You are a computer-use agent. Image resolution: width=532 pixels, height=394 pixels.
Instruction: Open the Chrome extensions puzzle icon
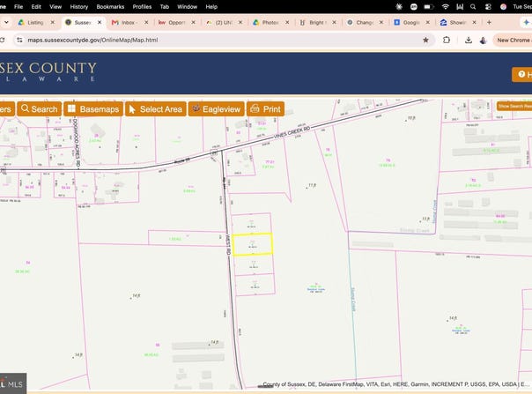(447, 40)
